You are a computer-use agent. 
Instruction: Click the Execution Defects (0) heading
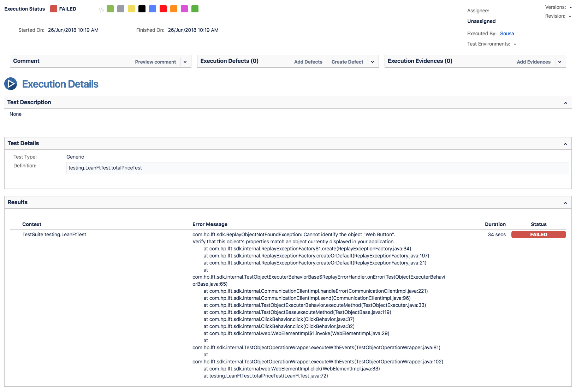(230, 61)
